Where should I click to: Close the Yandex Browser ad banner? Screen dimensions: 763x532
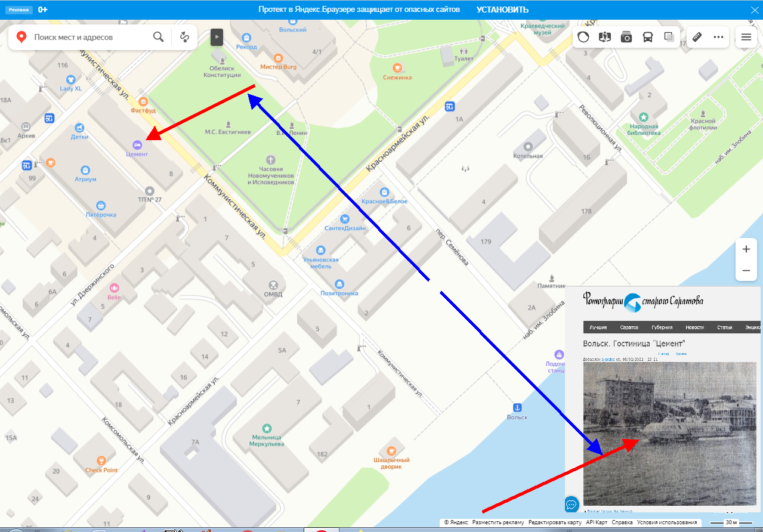754,10
